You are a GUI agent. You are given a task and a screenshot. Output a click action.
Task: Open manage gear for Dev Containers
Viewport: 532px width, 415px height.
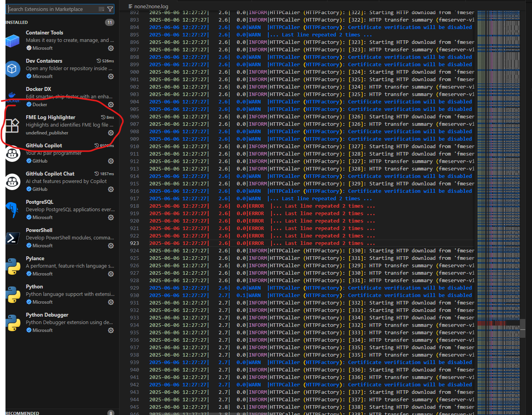111,76
